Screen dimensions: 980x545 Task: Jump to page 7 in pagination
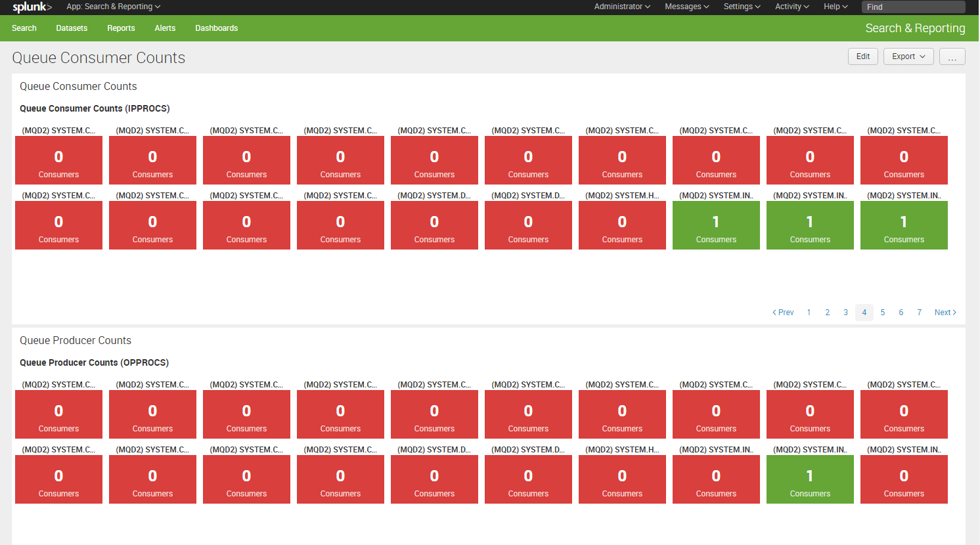click(x=919, y=313)
